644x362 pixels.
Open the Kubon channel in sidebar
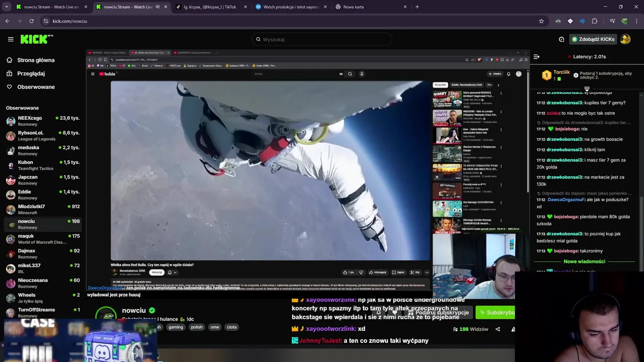point(43,165)
